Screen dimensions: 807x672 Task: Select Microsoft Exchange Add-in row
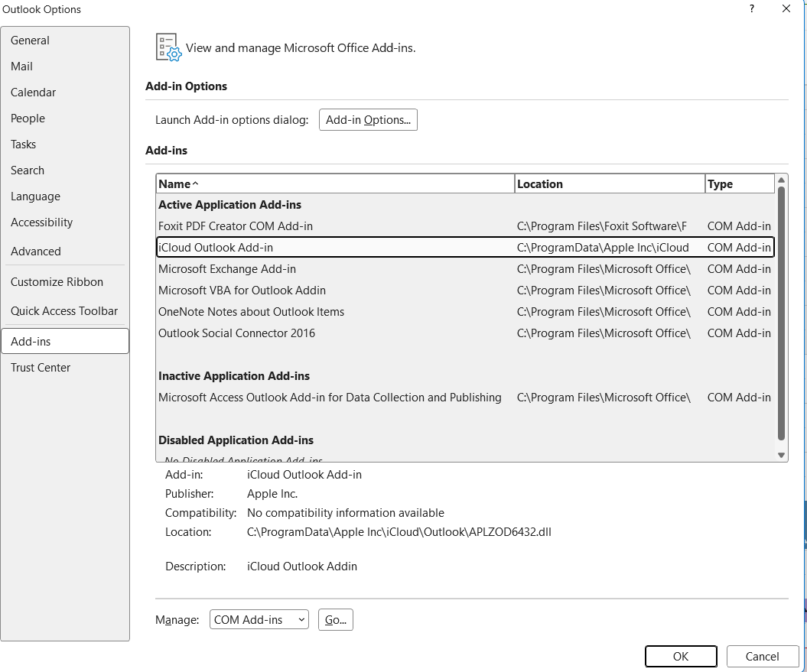pos(465,269)
